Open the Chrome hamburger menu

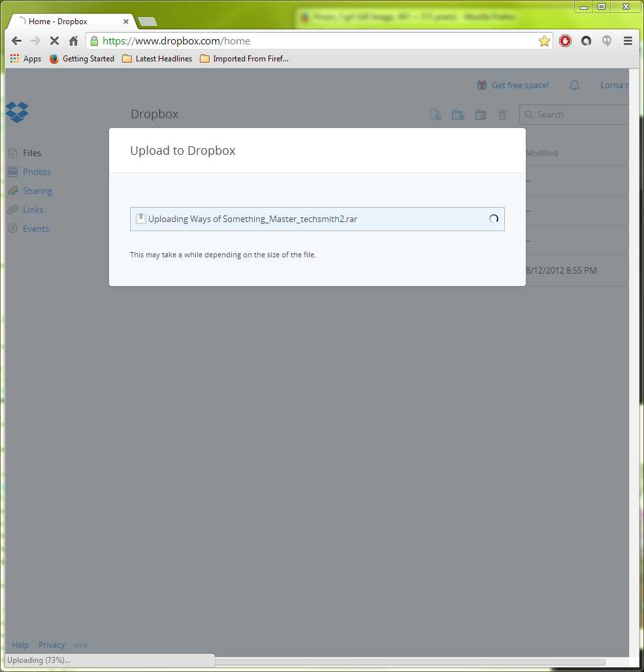click(x=628, y=41)
